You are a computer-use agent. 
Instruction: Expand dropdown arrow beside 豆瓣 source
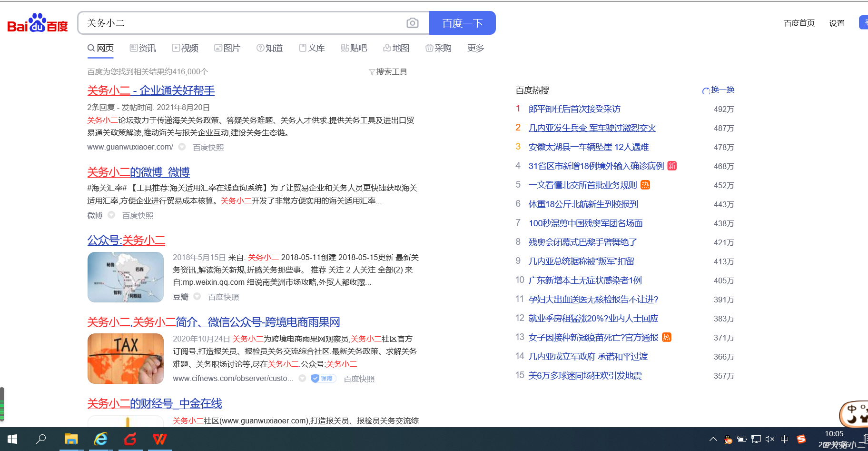pyautogui.click(x=197, y=297)
